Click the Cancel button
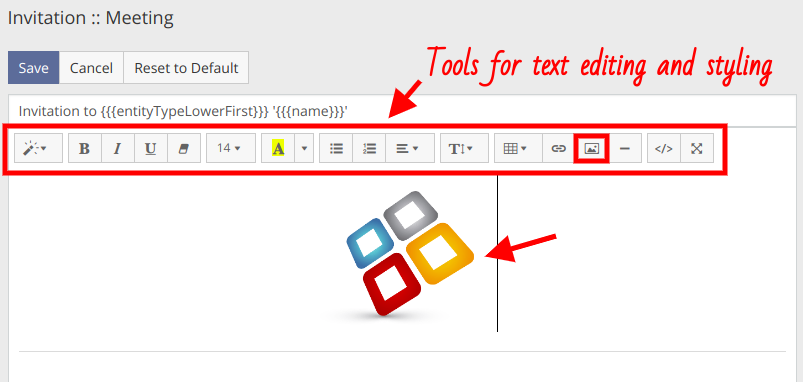 pos(91,68)
